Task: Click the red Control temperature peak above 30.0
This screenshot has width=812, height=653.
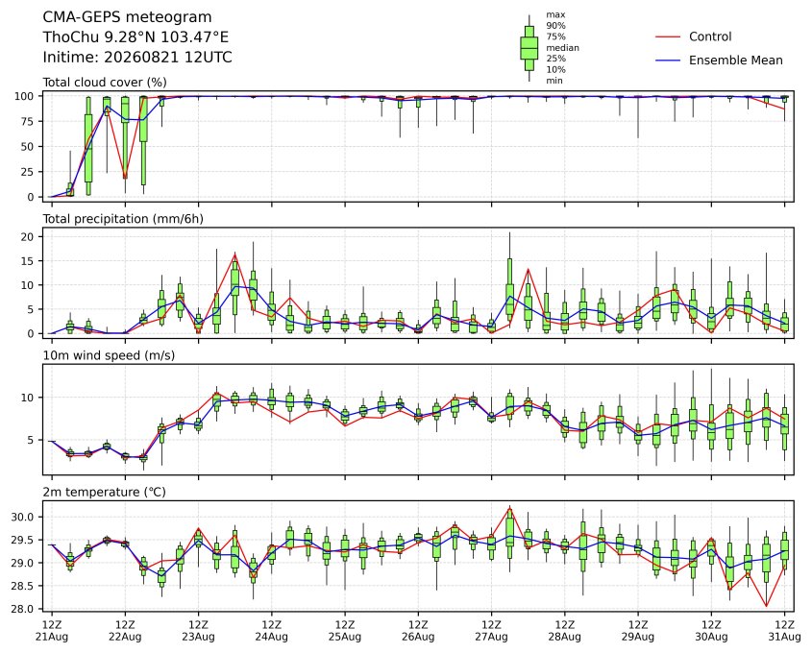Action: 509,509
